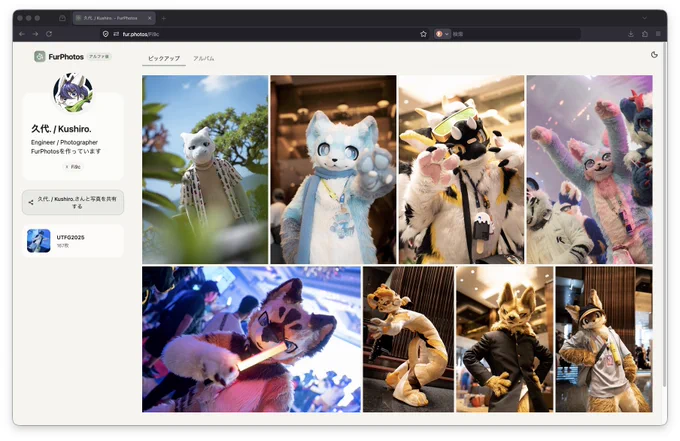Click the Kushiro profile avatar

point(73,92)
